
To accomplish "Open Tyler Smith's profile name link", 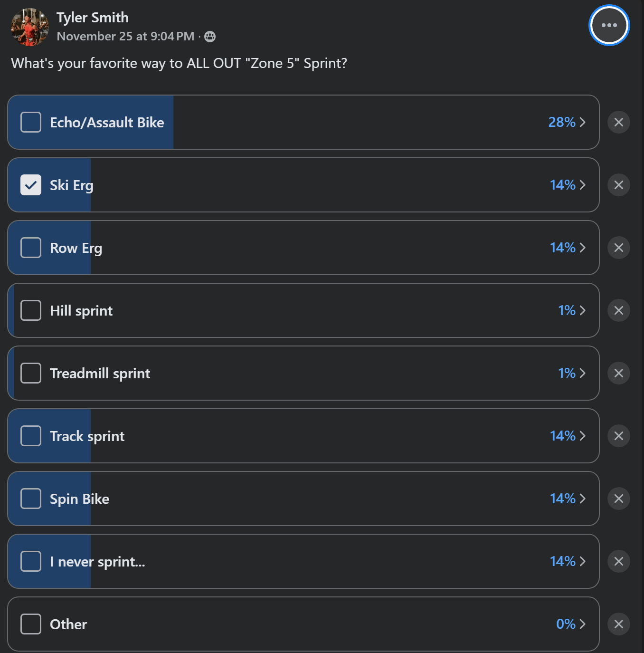I will point(93,18).
